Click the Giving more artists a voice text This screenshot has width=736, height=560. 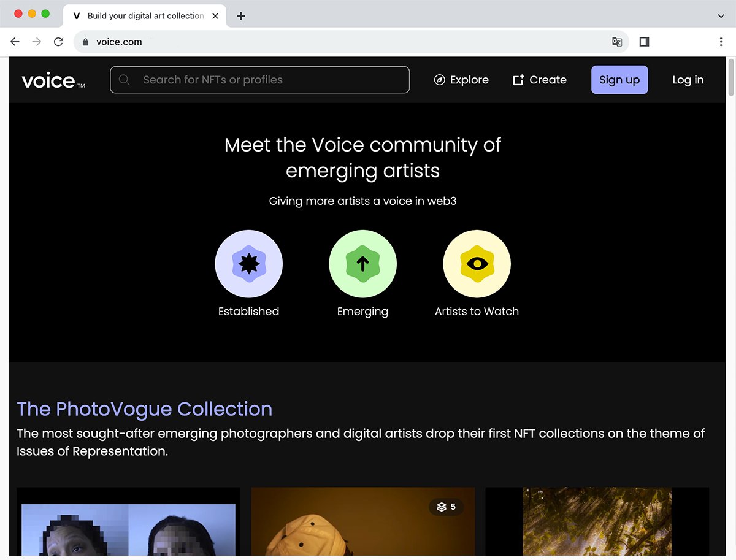pyautogui.click(x=362, y=201)
